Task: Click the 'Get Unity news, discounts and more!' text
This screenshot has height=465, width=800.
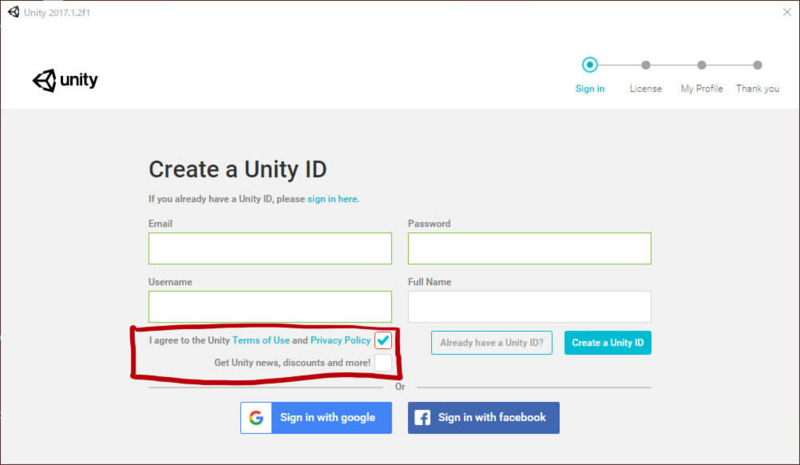Action: 292,363
